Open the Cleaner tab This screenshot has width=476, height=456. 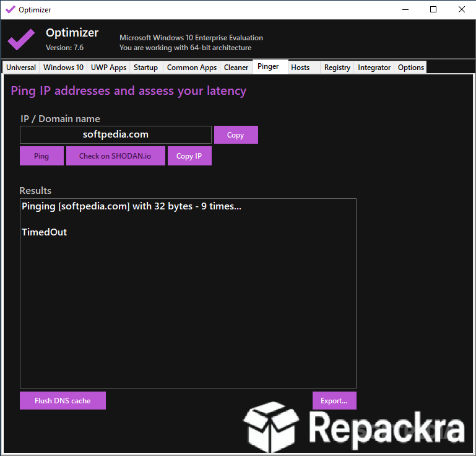point(236,68)
